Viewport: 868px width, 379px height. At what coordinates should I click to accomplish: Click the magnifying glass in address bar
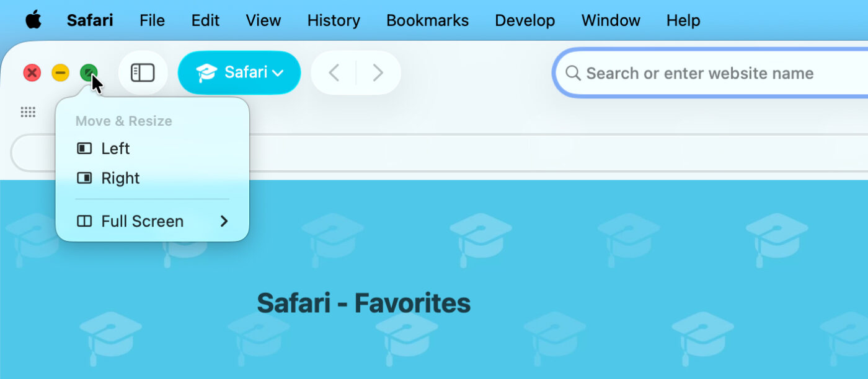pos(573,73)
